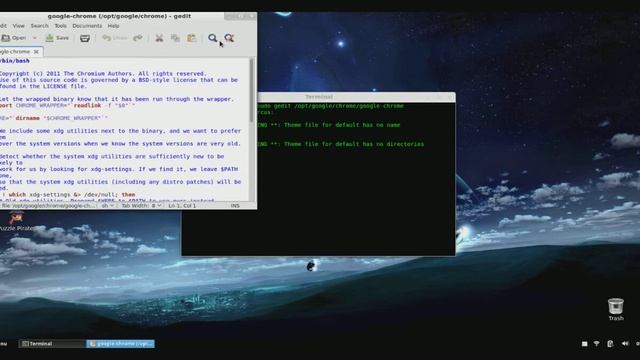The height and width of the screenshot is (360, 640).
Task: Click the Ln 1, Col 1 status entry
Action: pos(182,206)
